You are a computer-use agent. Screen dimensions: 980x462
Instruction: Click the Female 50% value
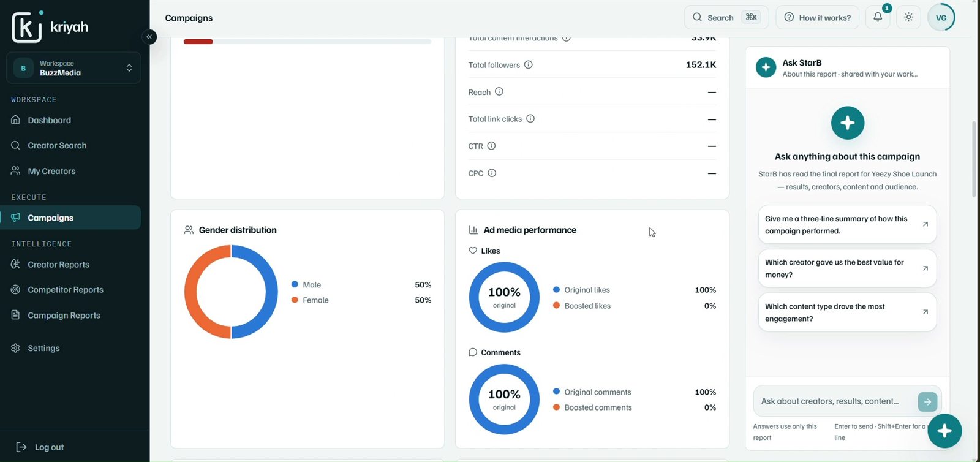tap(423, 300)
